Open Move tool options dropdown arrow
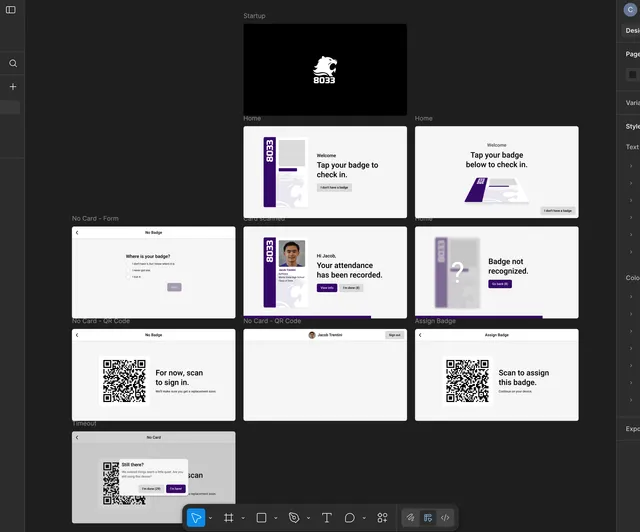The image size is (640, 532). click(x=210, y=518)
